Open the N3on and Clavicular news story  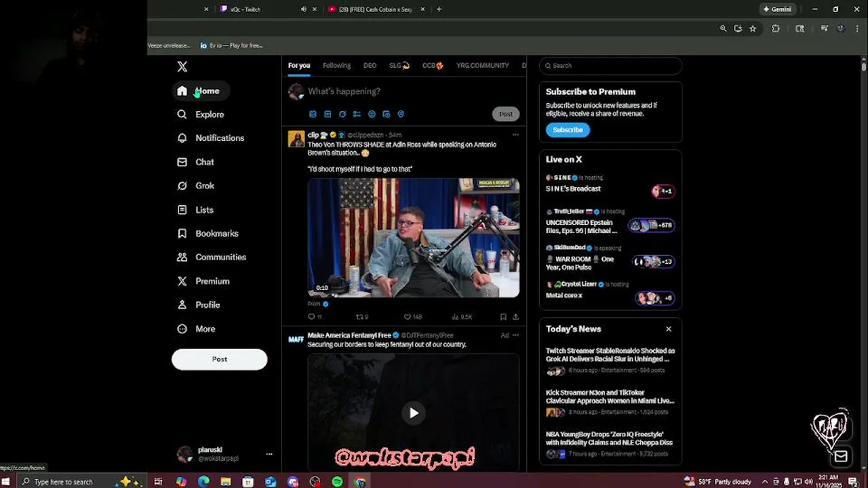(x=610, y=403)
